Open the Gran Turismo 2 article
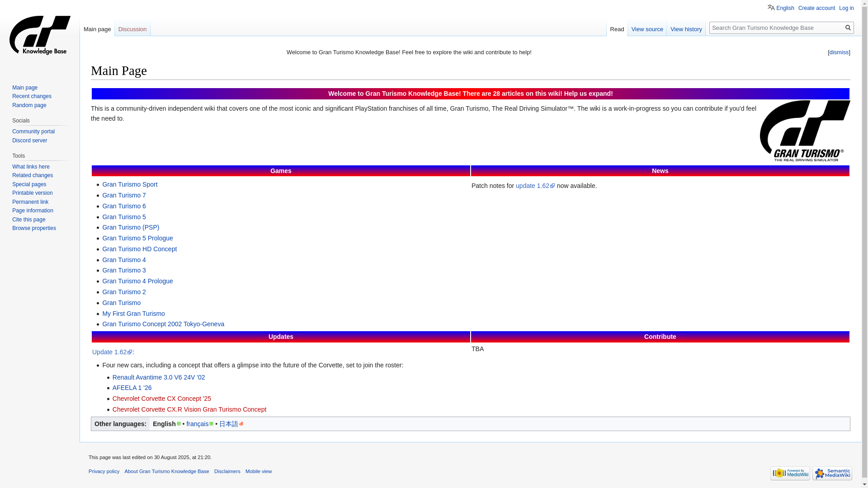The width and height of the screenshot is (868, 488). (x=124, y=292)
